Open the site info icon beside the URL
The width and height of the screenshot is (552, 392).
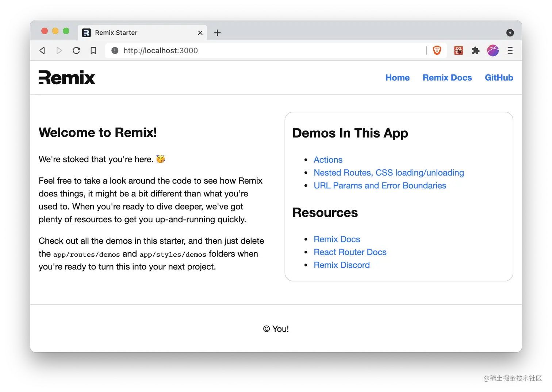tap(115, 50)
